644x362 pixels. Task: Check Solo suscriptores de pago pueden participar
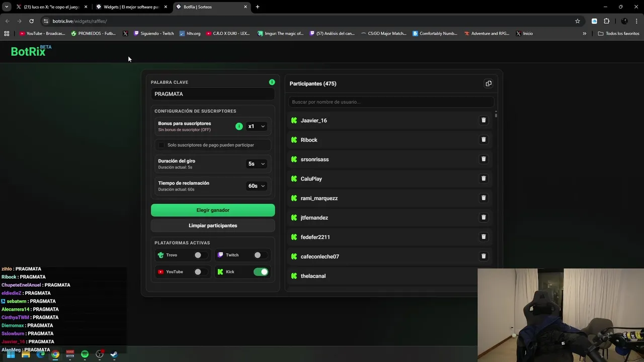click(x=161, y=145)
